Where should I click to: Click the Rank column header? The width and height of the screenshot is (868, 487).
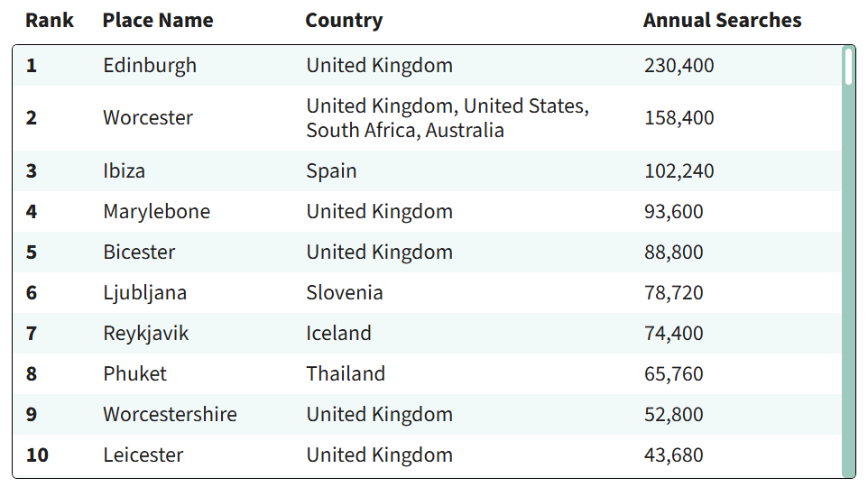pyautogui.click(x=50, y=21)
